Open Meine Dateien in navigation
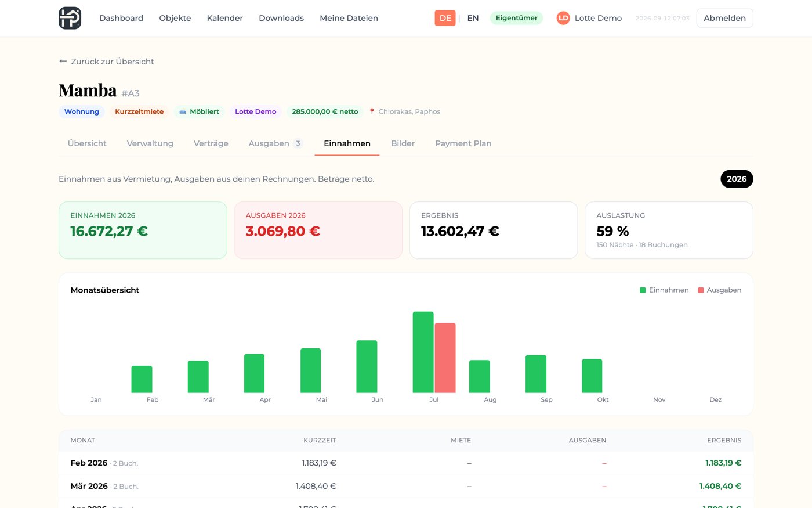Image resolution: width=812 pixels, height=508 pixels. pos(349,18)
